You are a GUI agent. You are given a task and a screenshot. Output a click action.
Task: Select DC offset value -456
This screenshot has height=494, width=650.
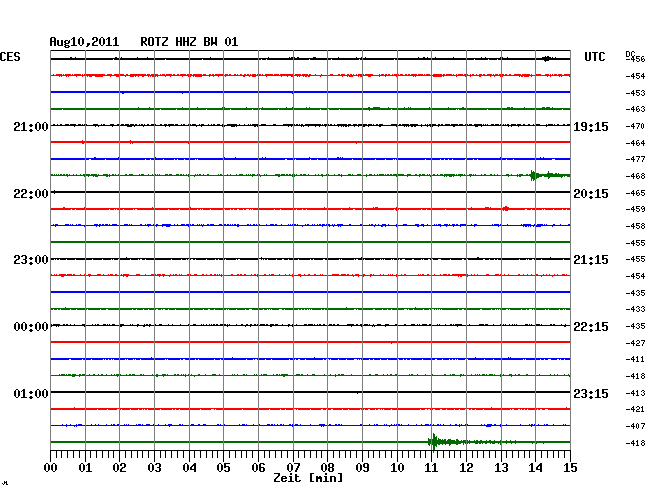pyautogui.click(x=635, y=60)
